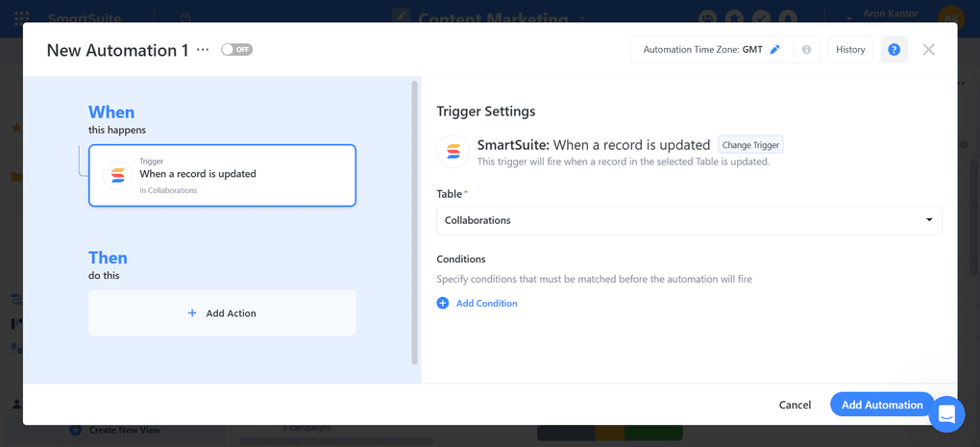
Task: Edit time zone with the pencil icon
Action: (775, 49)
